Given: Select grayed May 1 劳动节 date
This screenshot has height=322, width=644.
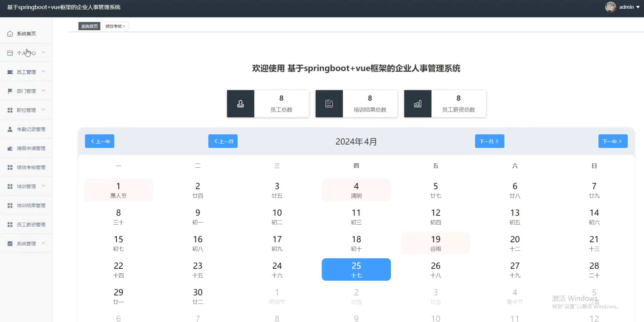Looking at the screenshot, I should tap(277, 296).
